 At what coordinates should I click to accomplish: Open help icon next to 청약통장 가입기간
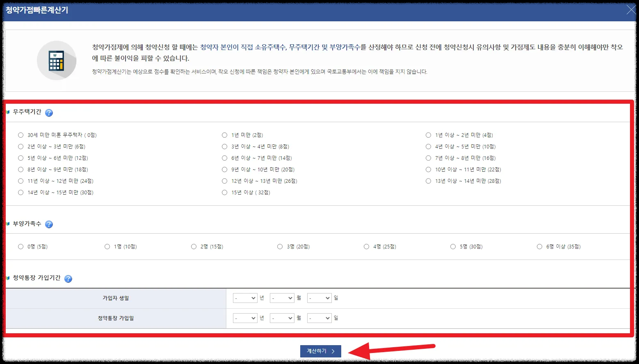68,279
